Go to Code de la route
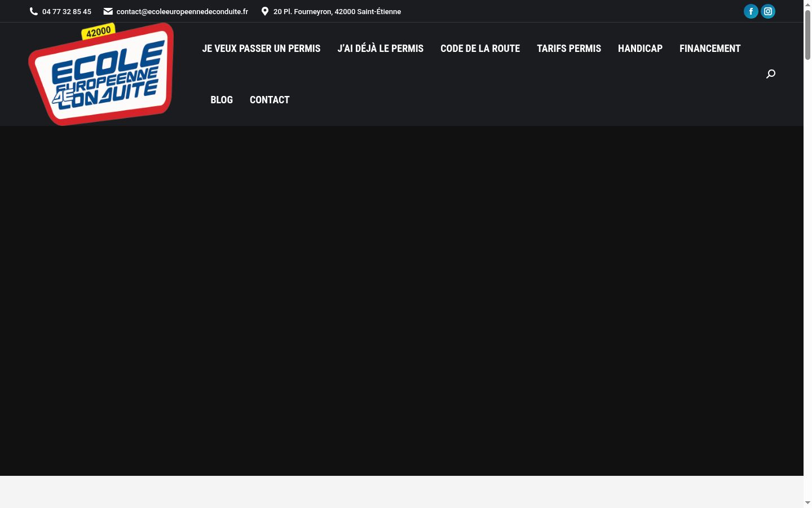This screenshot has height=508, width=812. point(480,49)
